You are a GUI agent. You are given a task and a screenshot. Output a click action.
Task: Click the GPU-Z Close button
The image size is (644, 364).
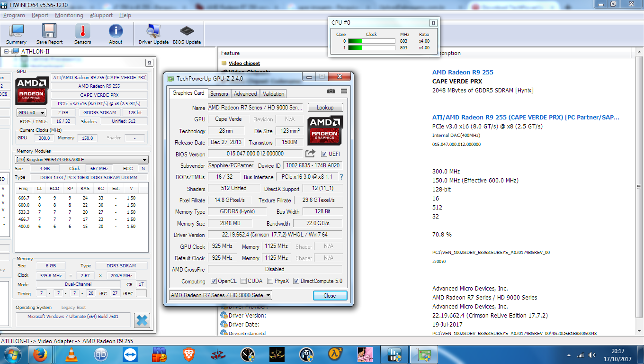tap(330, 295)
